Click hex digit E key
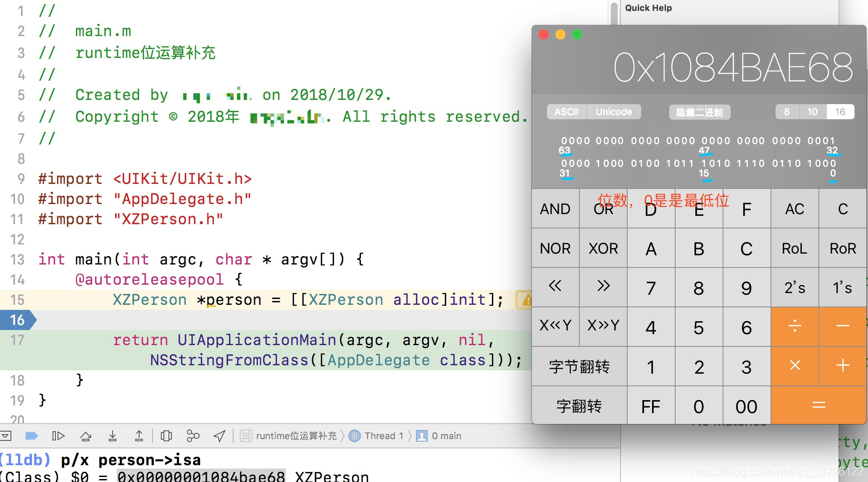The height and width of the screenshot is (482, 868). (x=699, y=209)
